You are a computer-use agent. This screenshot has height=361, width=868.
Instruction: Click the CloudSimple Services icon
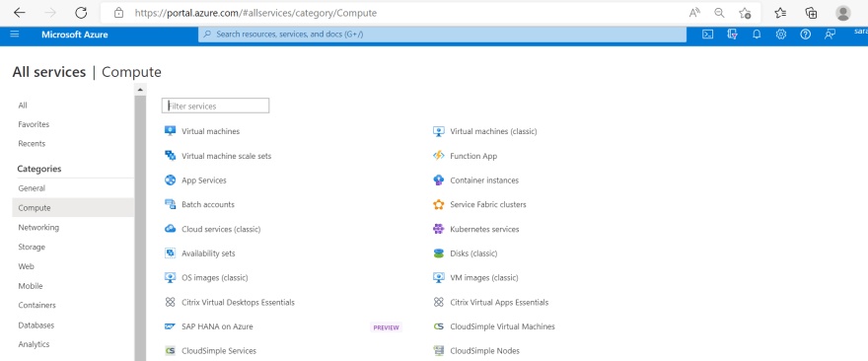point(170,350)
